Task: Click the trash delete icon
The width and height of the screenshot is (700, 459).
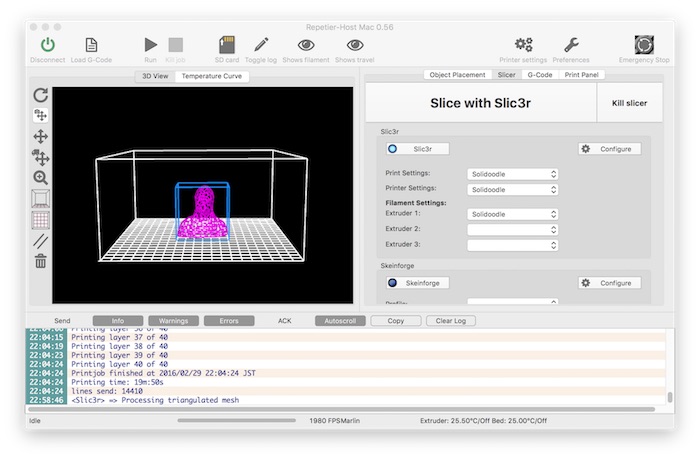Action: (41, 261)
